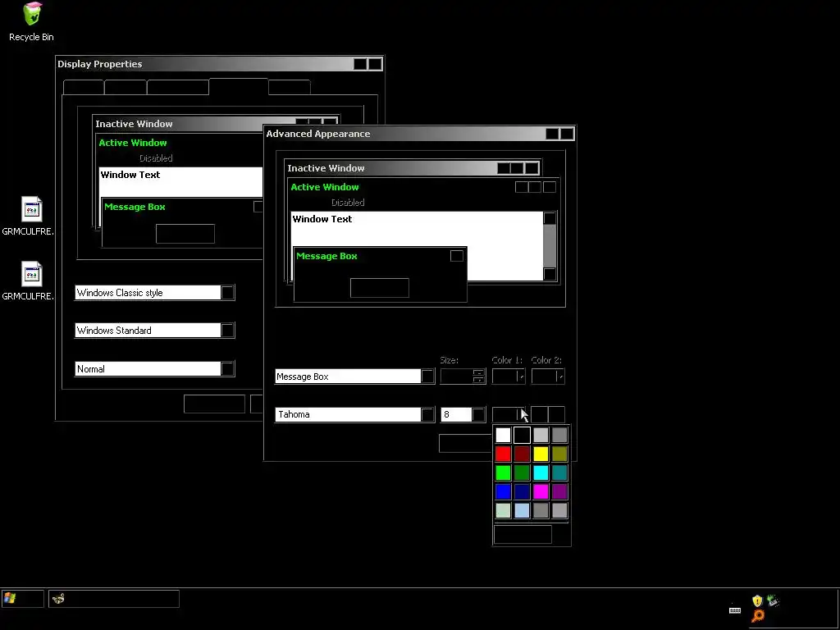Choose the pale green swatch

(x=503, y=510)
